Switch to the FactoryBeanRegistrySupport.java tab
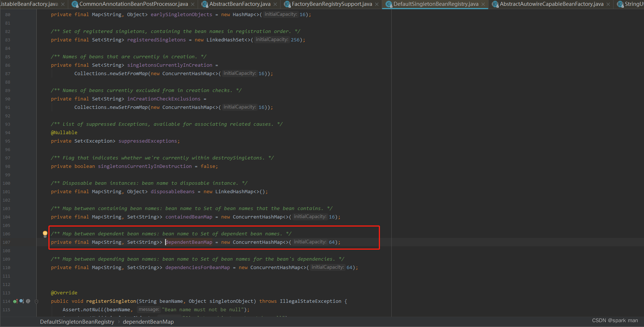This screenshot has height=327, width=644. (332, 4)
